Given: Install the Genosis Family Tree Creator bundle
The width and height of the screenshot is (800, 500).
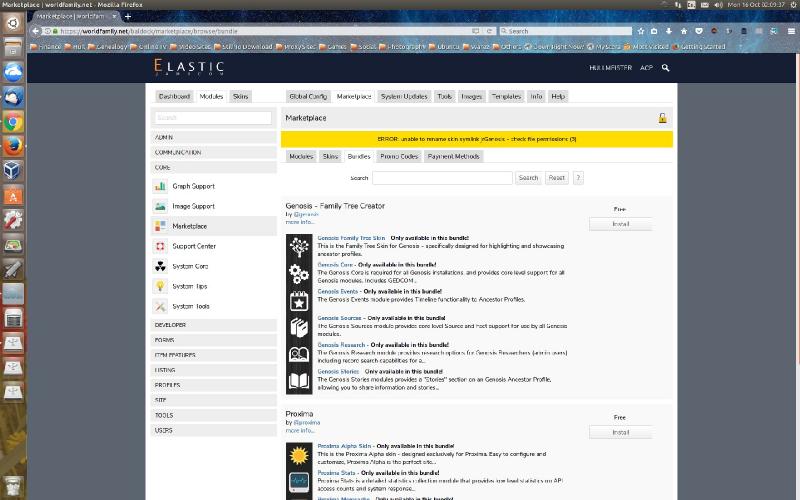Looking at the screenshot, I should 620,224.
